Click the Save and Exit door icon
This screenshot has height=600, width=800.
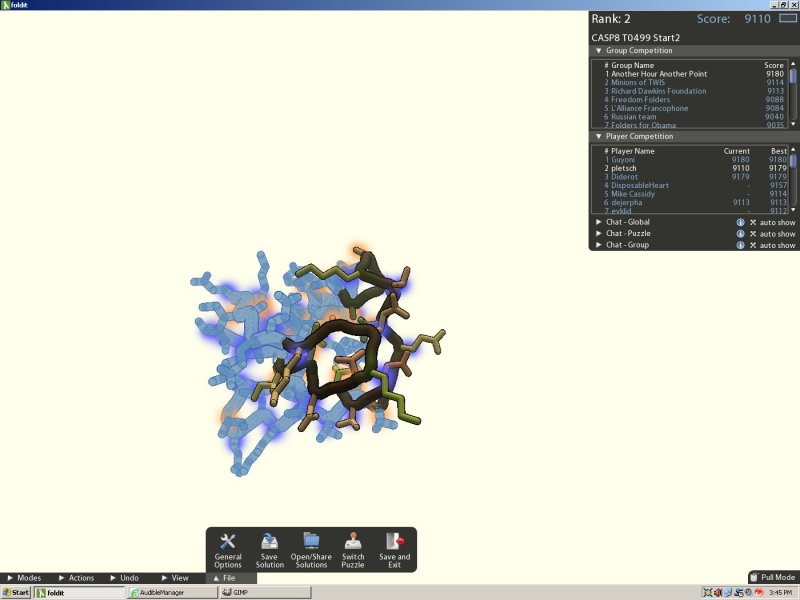pyautogui.click(x=394, y=541)
